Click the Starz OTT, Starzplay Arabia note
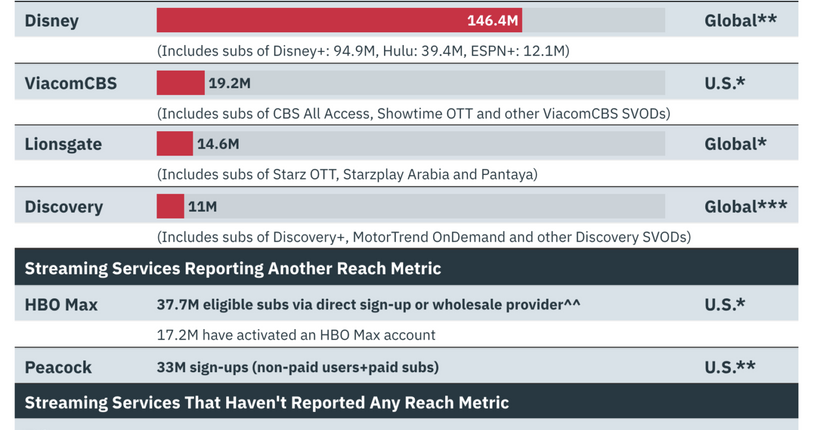The height and width of the screenshot is (430, 820). [347, 174]
